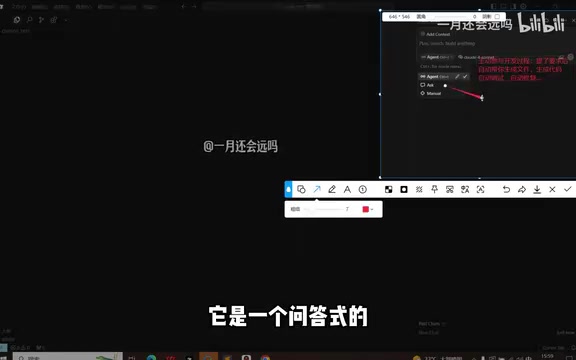The width and height of the screenshot is (576, 360).
Task: Select the pencil freehand tool
Action: 332,189
